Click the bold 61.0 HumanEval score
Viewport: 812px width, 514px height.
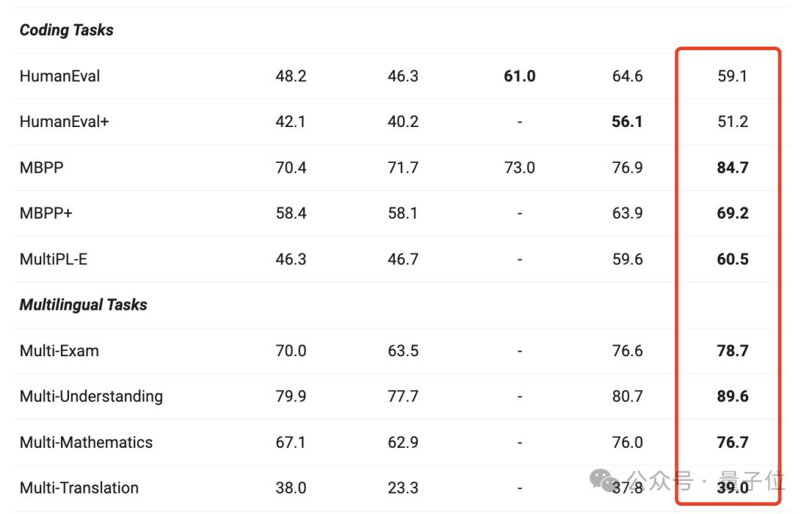tap(519, 76)
